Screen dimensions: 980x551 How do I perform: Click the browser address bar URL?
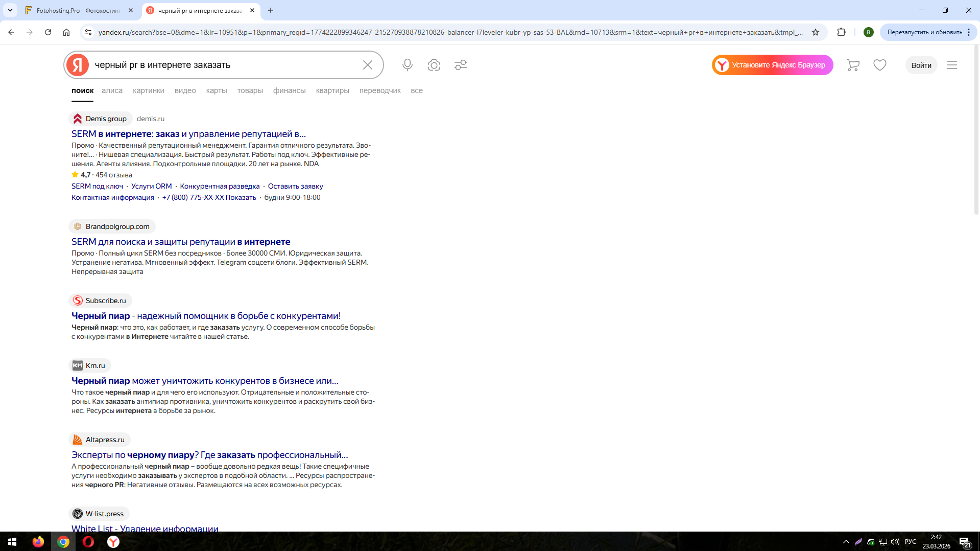tap(450, 32)
